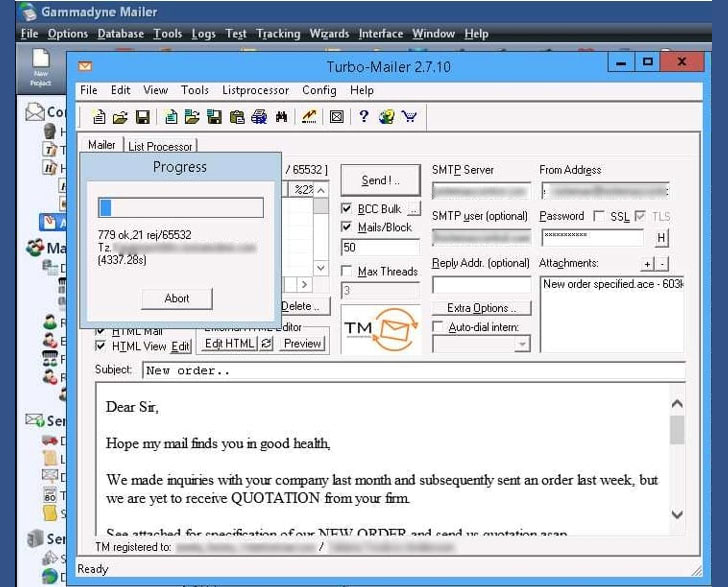Switch to the List Processor tab
728x587 pixels.
(x=160, y=146)
